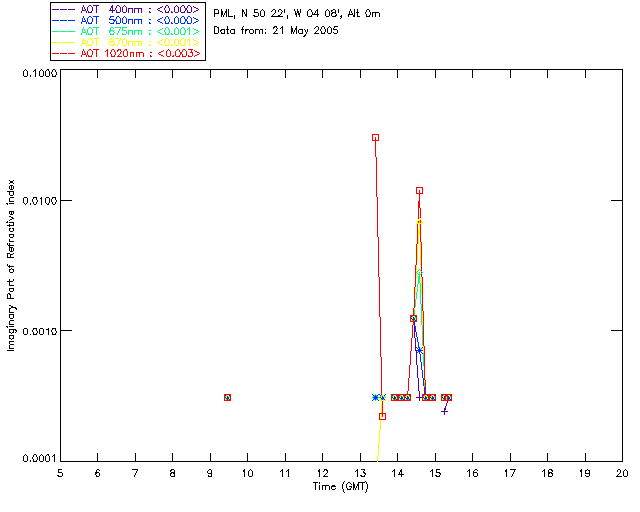The width and height of the screenshot is (640, 512).
Task: Click the PML station location header text
Action: pos(297,14)
